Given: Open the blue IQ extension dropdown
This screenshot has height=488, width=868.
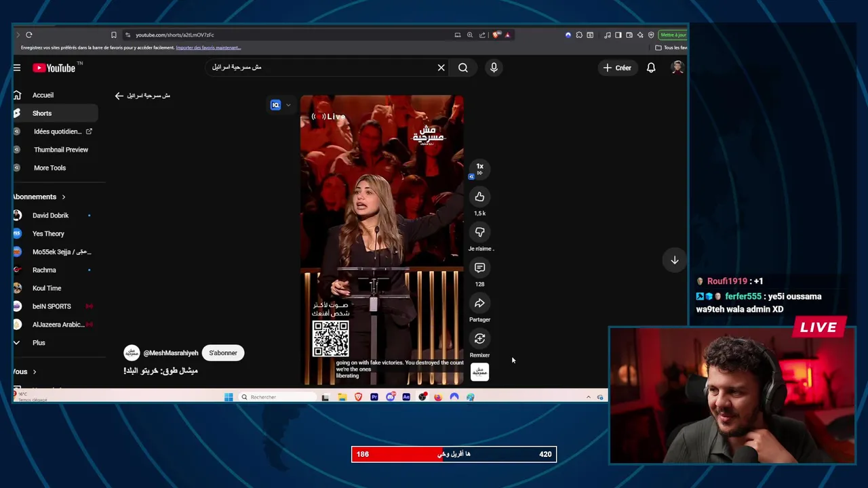Looking at the screenshot, I should pos(281,105).
